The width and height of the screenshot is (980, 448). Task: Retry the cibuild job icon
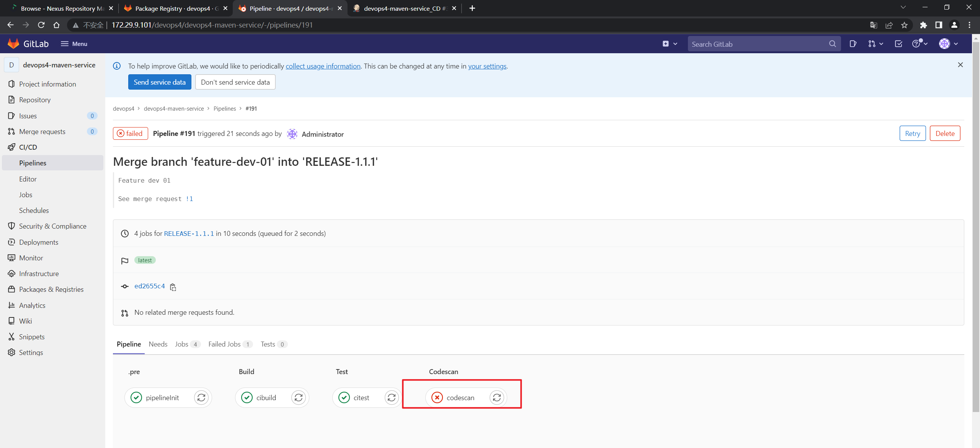click(299, 397)
